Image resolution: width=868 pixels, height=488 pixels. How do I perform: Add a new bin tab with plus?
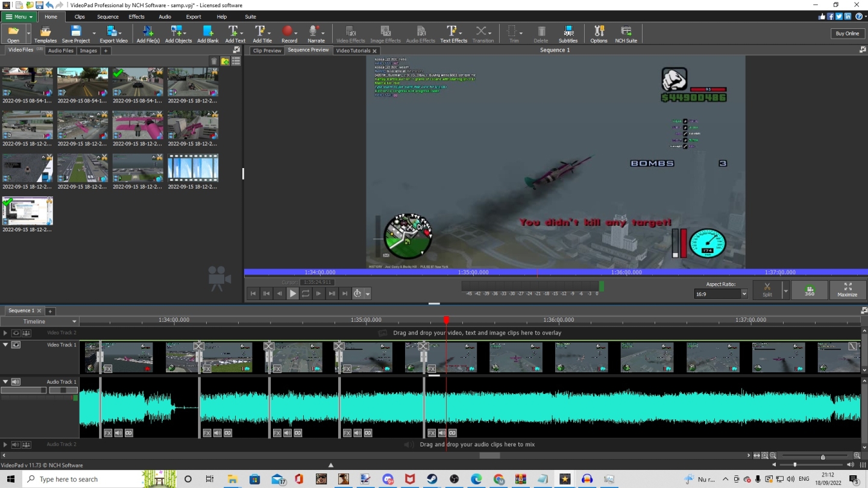pyautogui.click(x=105, y=51)
